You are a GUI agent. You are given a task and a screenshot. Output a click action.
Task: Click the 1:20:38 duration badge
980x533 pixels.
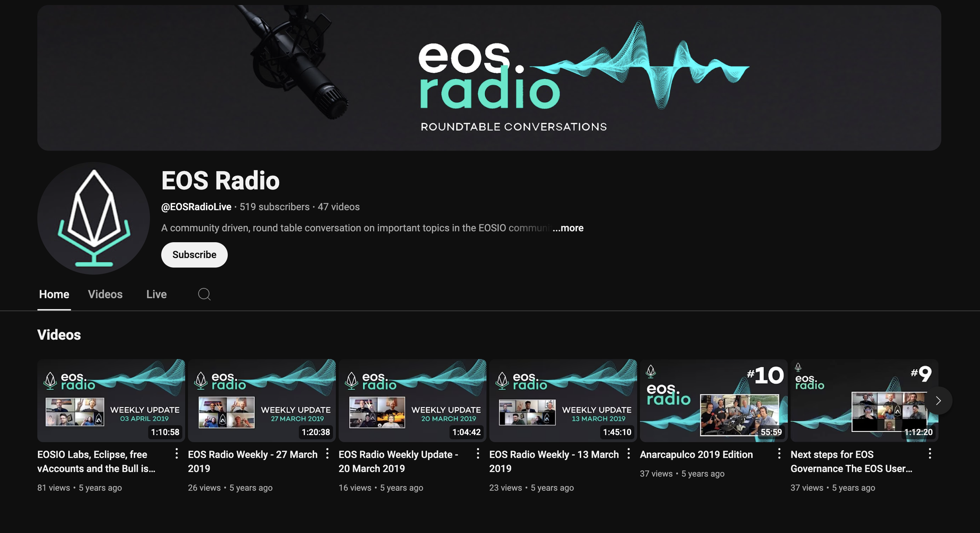[x=316, y=432]
